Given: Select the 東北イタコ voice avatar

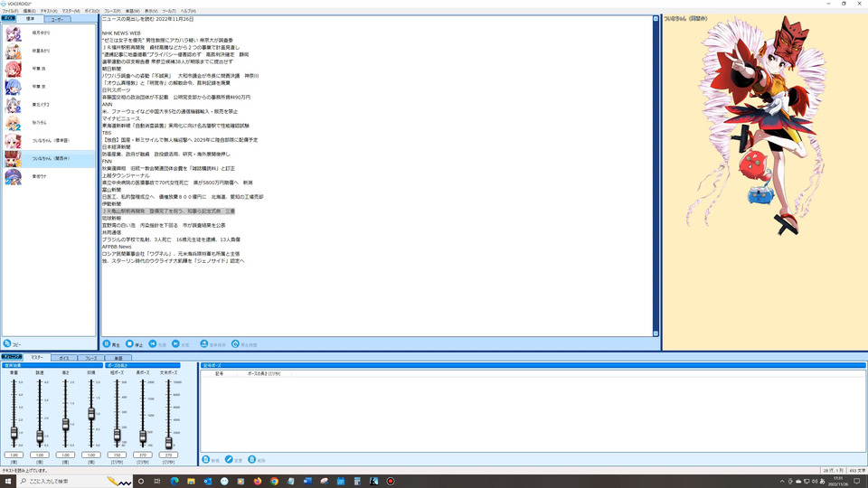Looking at the screenshot, I should (13, 105).
